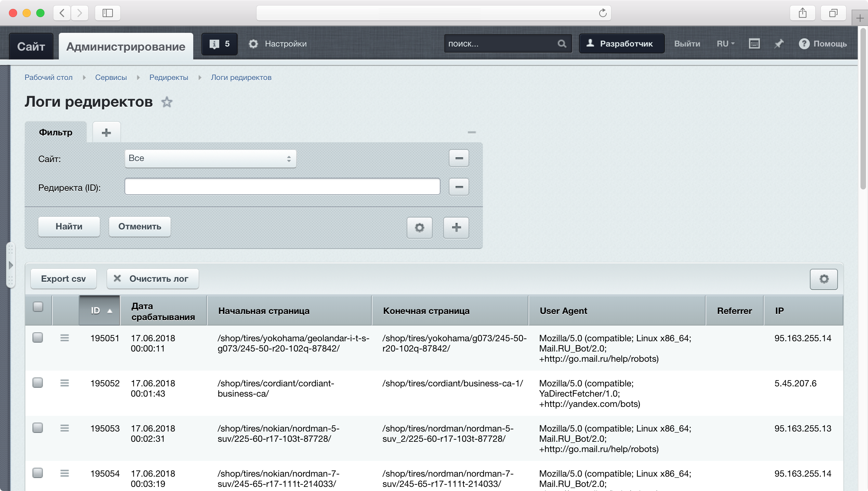Open the Сайт dropdown showing Все
The width and height of the screenshot is (868, 491).
210,158
